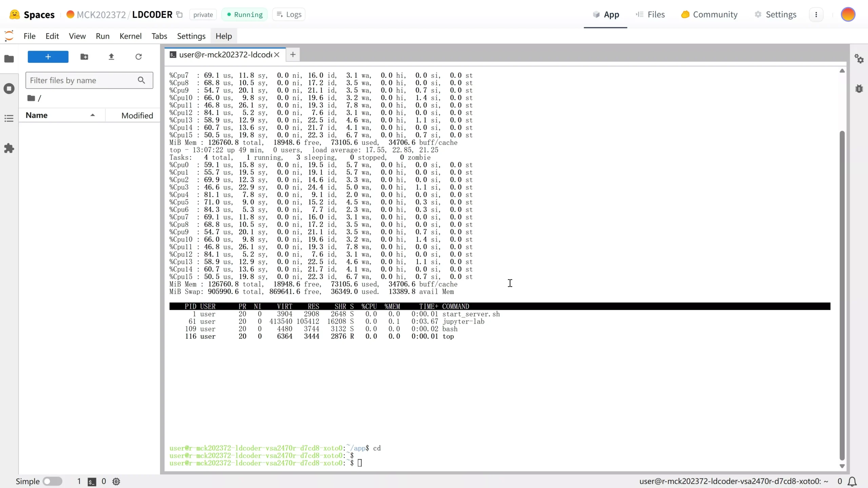Click the terminal name in status bar

734,481
